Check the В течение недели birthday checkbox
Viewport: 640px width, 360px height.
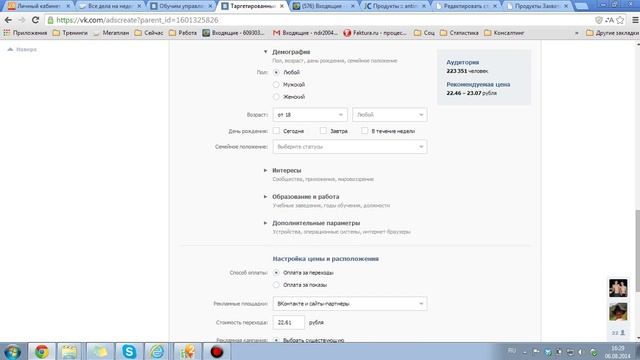tap(364, 131)
